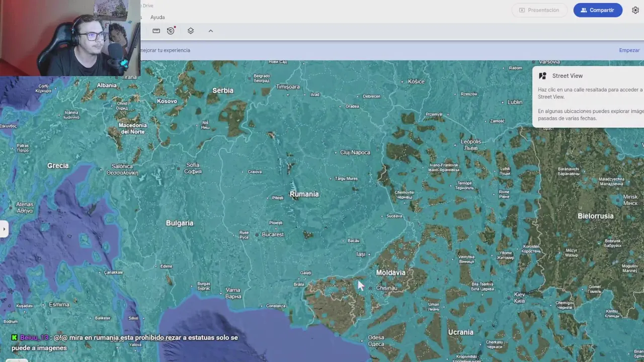Select the Minsk city label

pos(630,200)
